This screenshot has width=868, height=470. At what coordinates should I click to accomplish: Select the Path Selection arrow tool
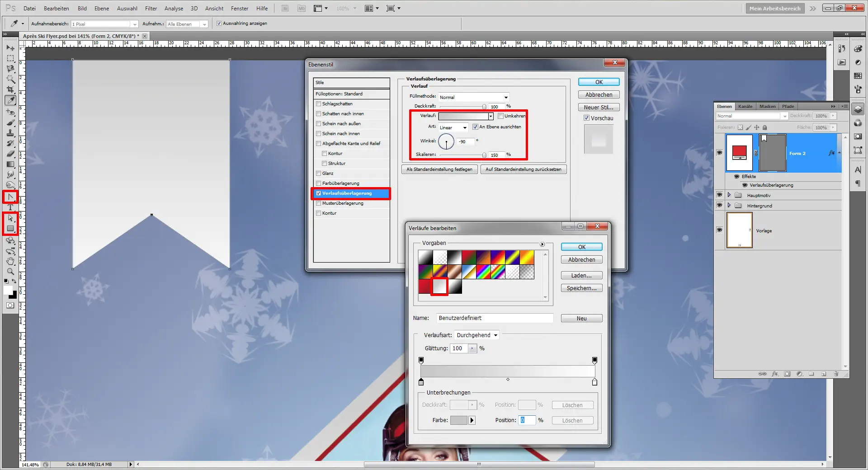pyautogui.click(x=10, y=218)
